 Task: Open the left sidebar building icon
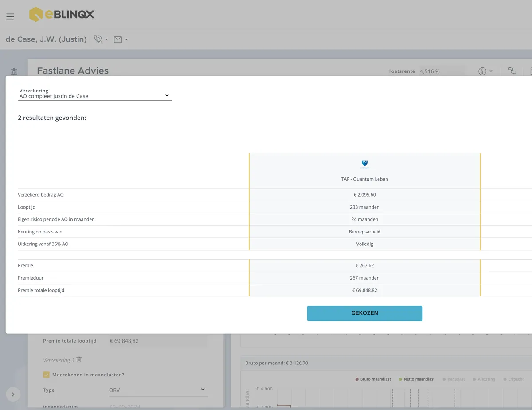tap(14, 71)
